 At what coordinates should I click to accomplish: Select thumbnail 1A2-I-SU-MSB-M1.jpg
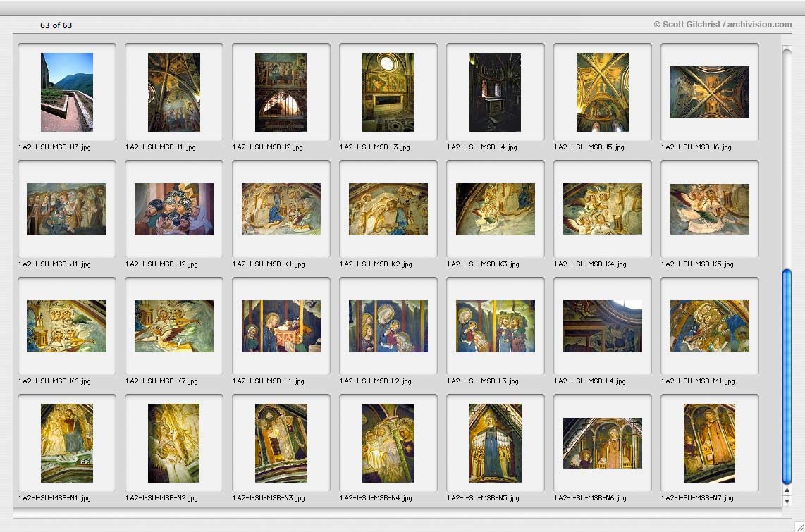710,326
